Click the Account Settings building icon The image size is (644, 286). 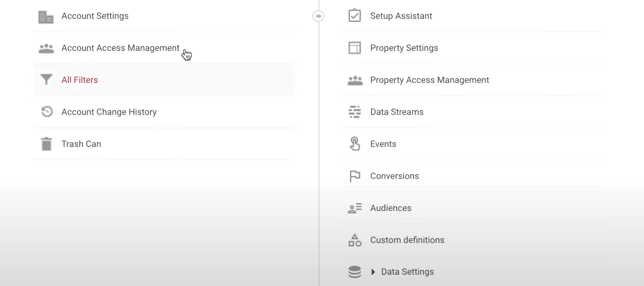(x=46, y=17)
